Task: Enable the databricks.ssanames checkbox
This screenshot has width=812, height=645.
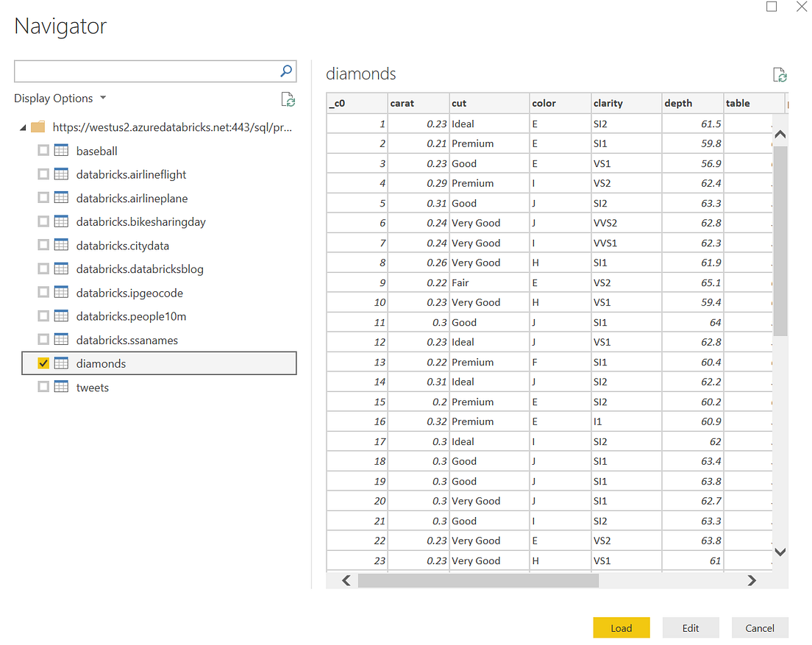Action: [43, 339]
